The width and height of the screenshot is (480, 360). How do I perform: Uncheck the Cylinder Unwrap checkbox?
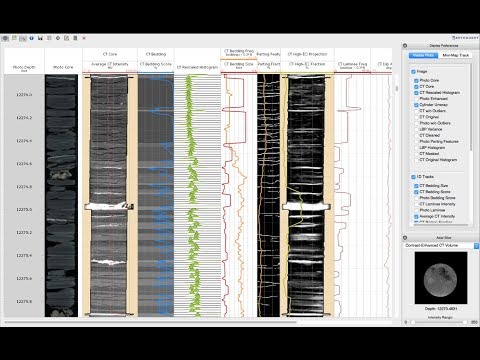tap(416, 105)
